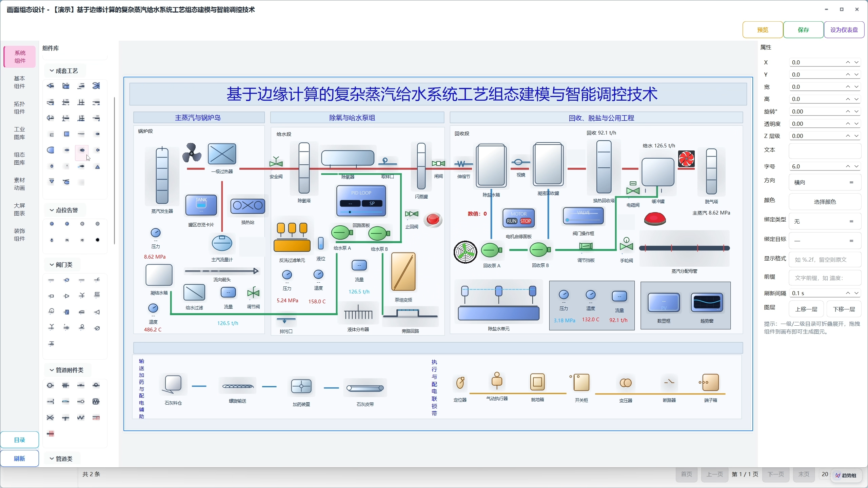Click the 显示格式 input field
The height and width of the screenshot is (488, 868).
click(825, 260)
